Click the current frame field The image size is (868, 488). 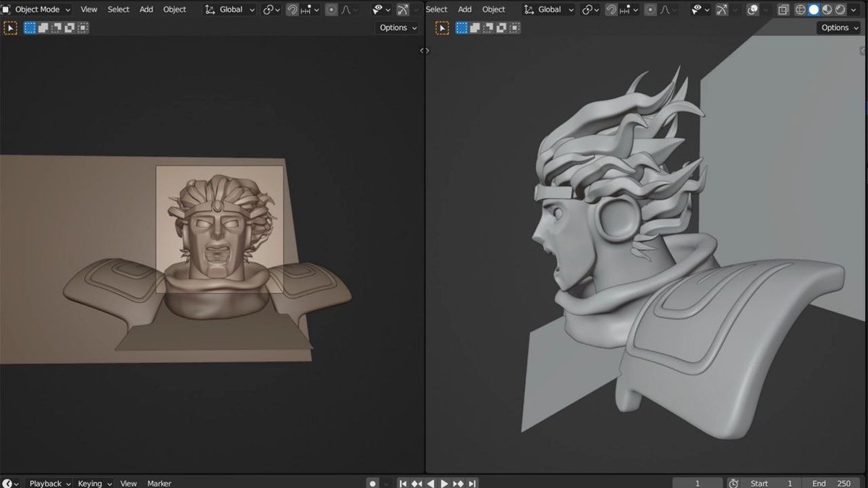pos(697,483)
